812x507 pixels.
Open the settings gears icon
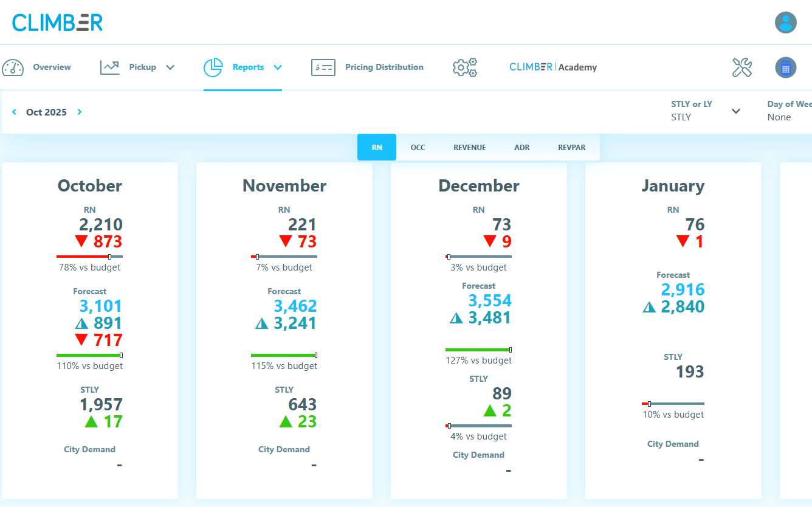tap(465, 67)
